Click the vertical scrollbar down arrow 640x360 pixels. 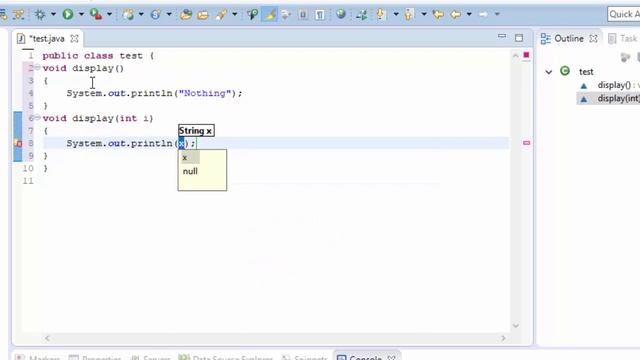point(516,326)
